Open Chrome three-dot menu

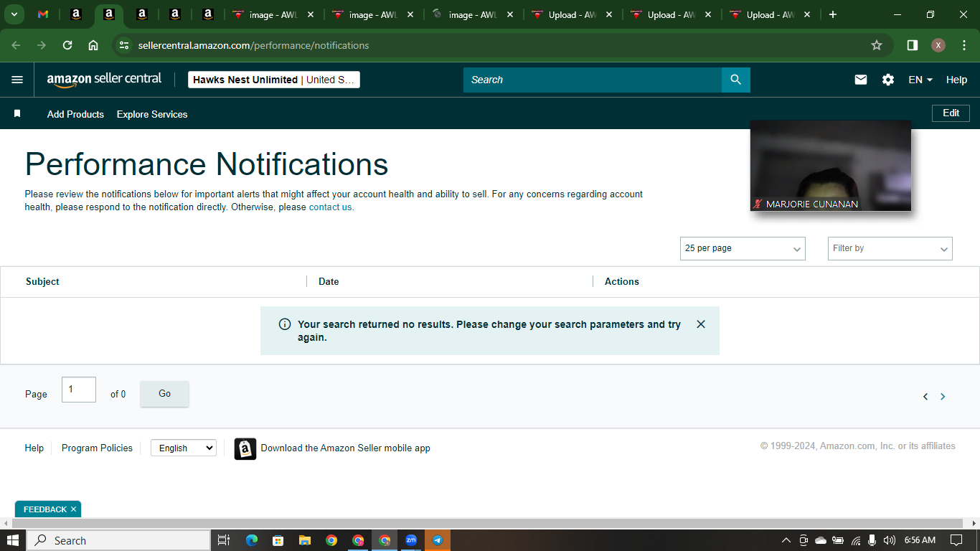964,45
